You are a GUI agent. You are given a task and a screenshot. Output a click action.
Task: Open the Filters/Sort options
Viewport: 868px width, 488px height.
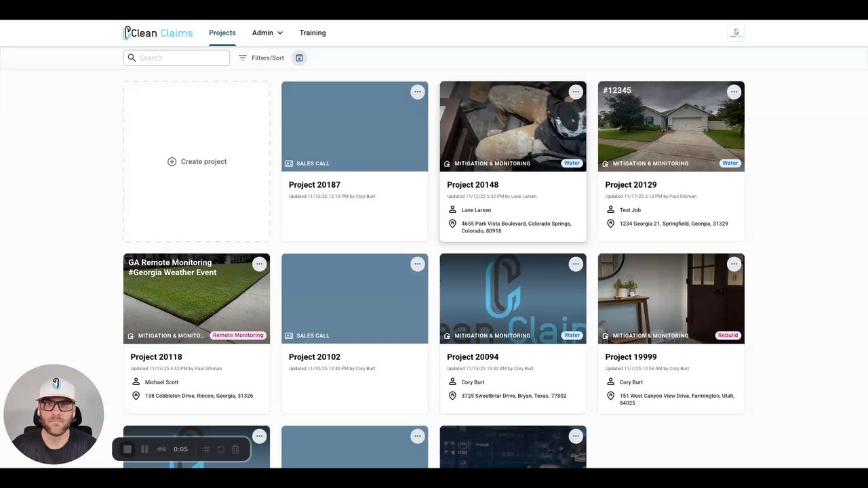point(261,58)
